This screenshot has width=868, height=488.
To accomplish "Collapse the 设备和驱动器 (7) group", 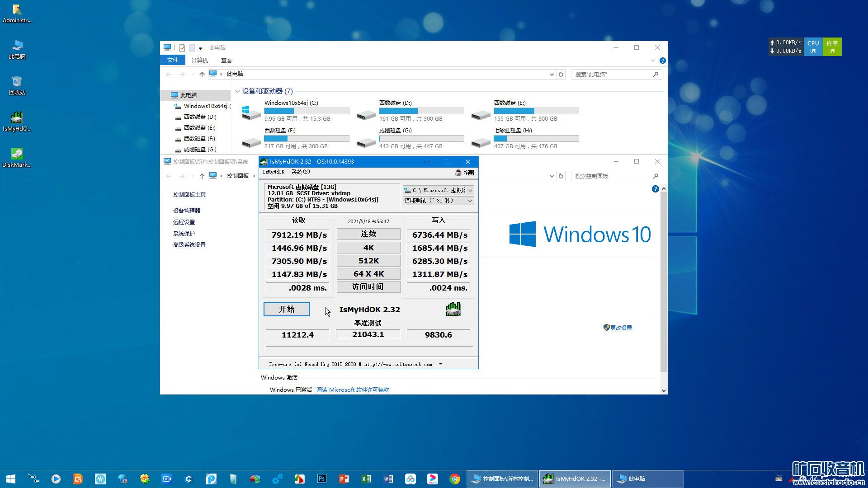I will coord(237,91).
